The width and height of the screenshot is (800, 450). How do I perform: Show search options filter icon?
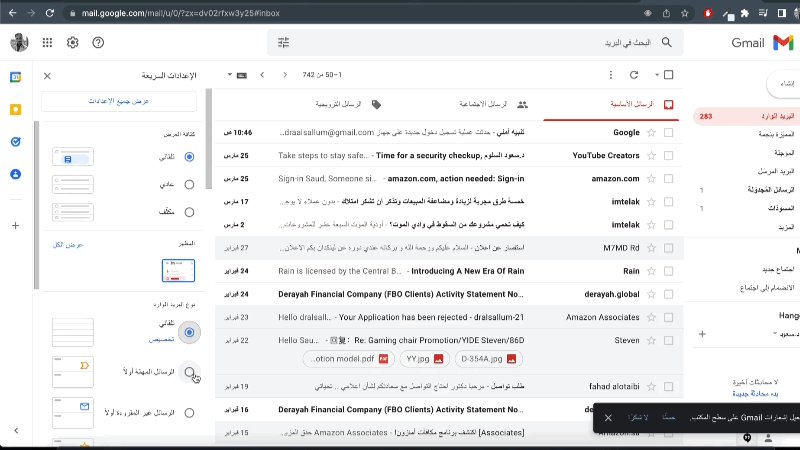284,43
